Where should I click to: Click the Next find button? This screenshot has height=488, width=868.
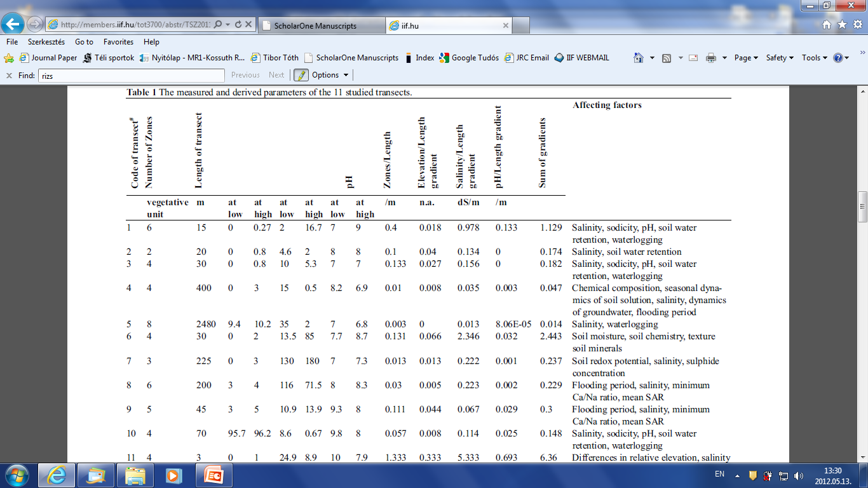pos(276,75)
